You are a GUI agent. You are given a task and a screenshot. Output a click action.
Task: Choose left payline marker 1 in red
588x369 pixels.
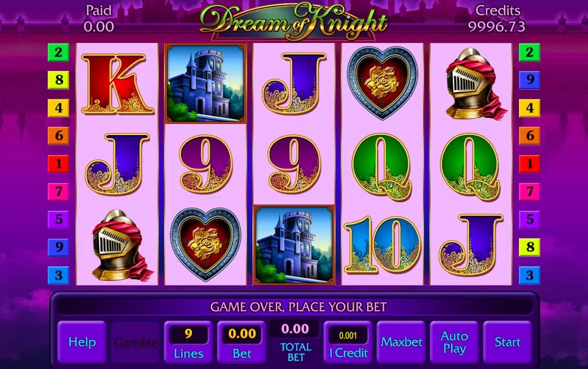pyautogui.click(x=58, y=164)
